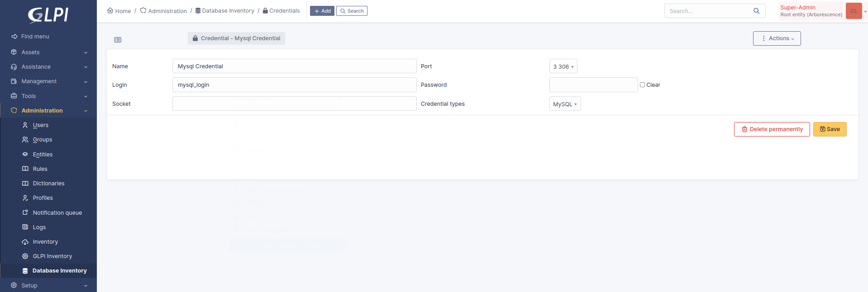Open Database Inventory sidebar entry
868x292 pixels.
(48, 271)
